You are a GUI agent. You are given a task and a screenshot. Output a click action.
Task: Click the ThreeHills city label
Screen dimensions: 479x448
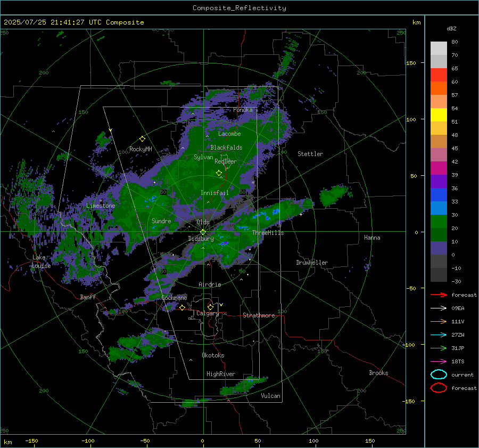[x=268, y=233]
